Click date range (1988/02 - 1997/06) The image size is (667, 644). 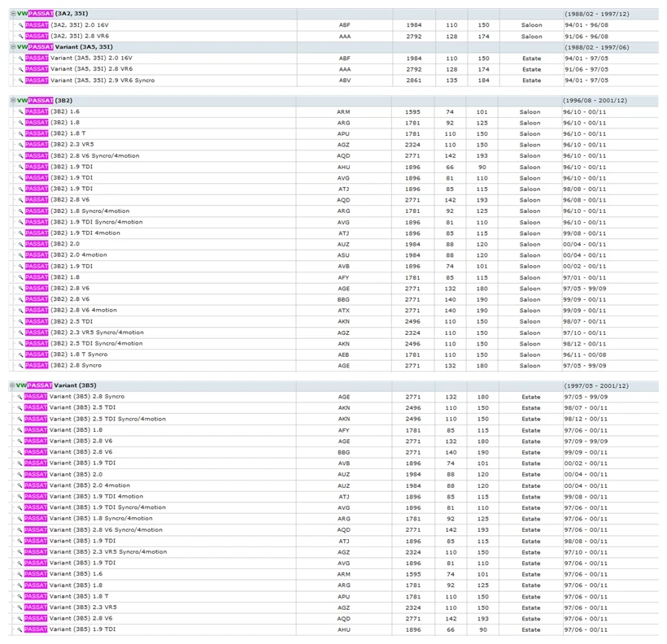tap(597, 47)
